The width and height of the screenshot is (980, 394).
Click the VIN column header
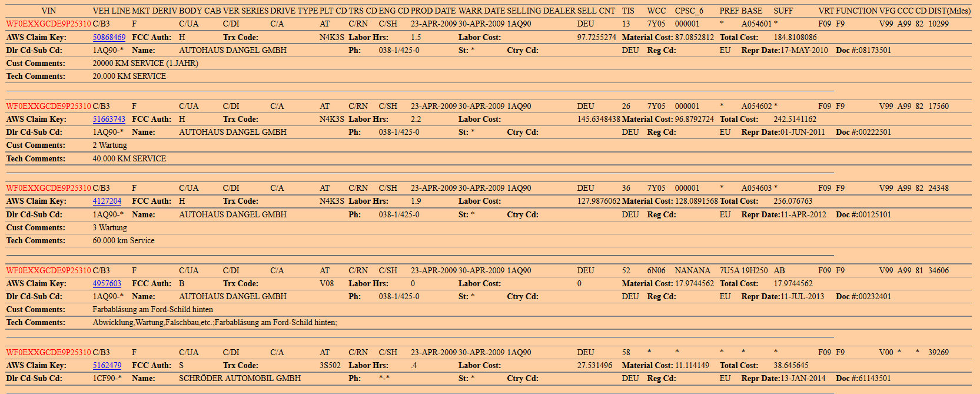[x=49, y=11]
